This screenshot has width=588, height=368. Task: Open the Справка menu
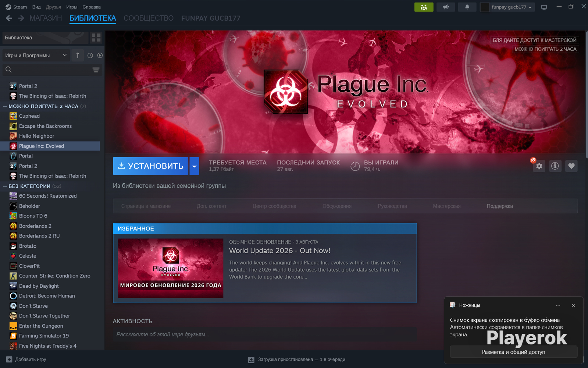pos(92,7)
